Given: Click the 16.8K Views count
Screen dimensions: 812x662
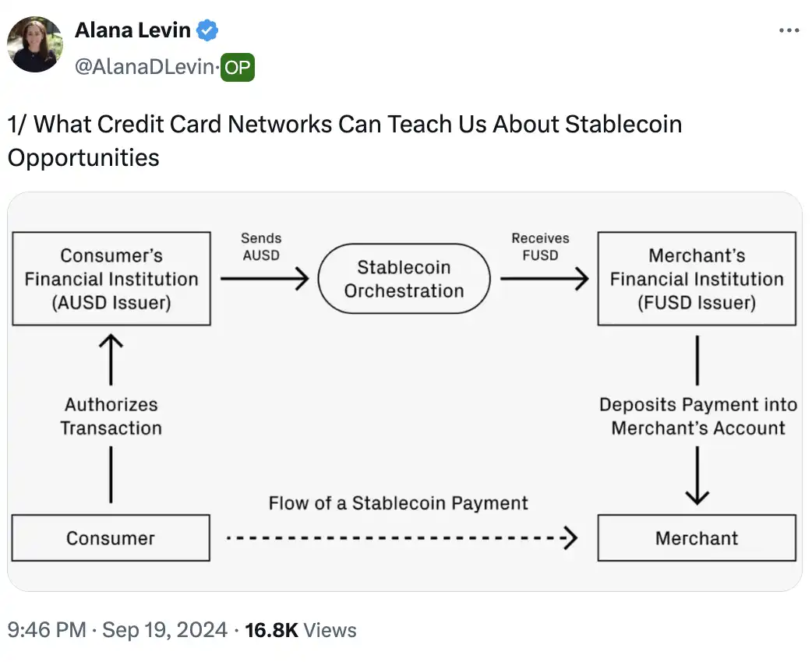Looking at the screenshot, I should click(x=301, y=630).
